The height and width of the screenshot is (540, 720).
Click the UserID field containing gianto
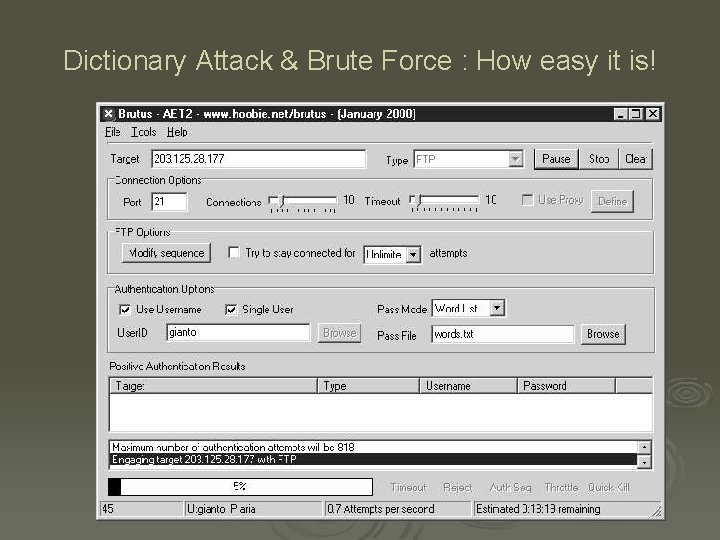(x=238, y=332)
